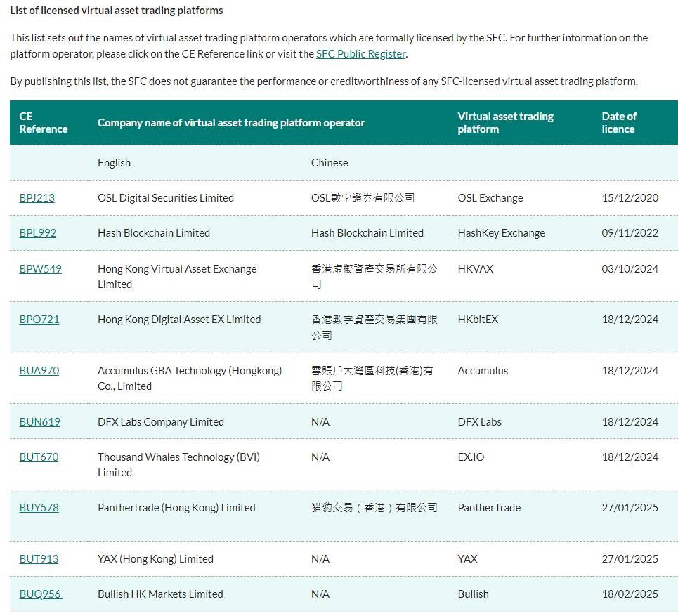This screenshot has height=616, width=678.
Task: Open CE Reference BUT913 link
Action: (x=39, y=559)
